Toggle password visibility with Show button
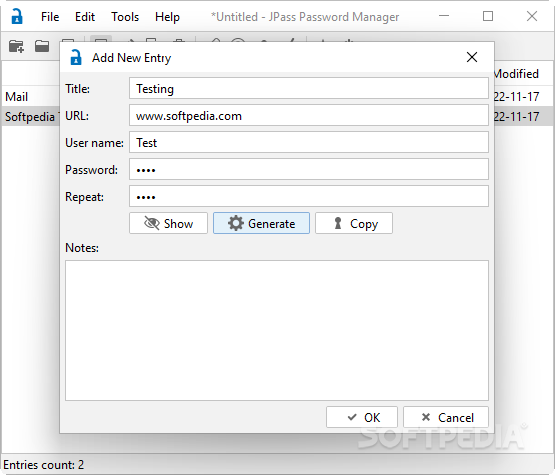Viewport: 555px width, 475px height. coord(168,223)
